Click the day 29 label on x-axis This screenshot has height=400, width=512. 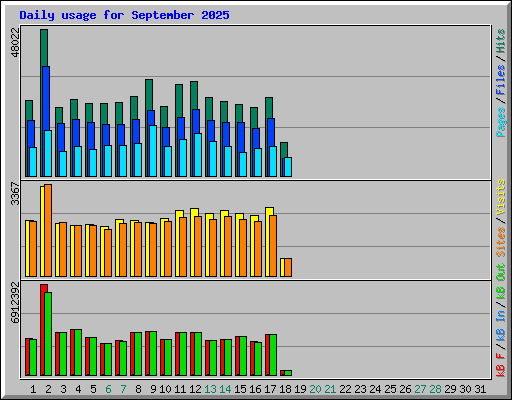(450, 389)
